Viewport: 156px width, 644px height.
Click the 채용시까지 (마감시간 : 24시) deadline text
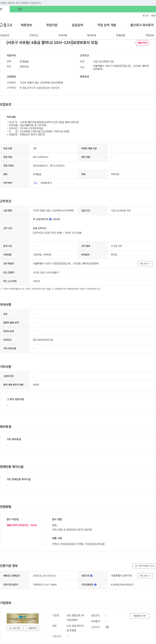(x=21, y=525)
